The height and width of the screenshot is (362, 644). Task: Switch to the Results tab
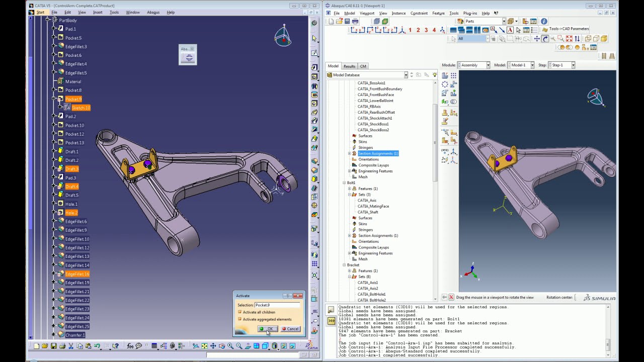coord(349,66)
